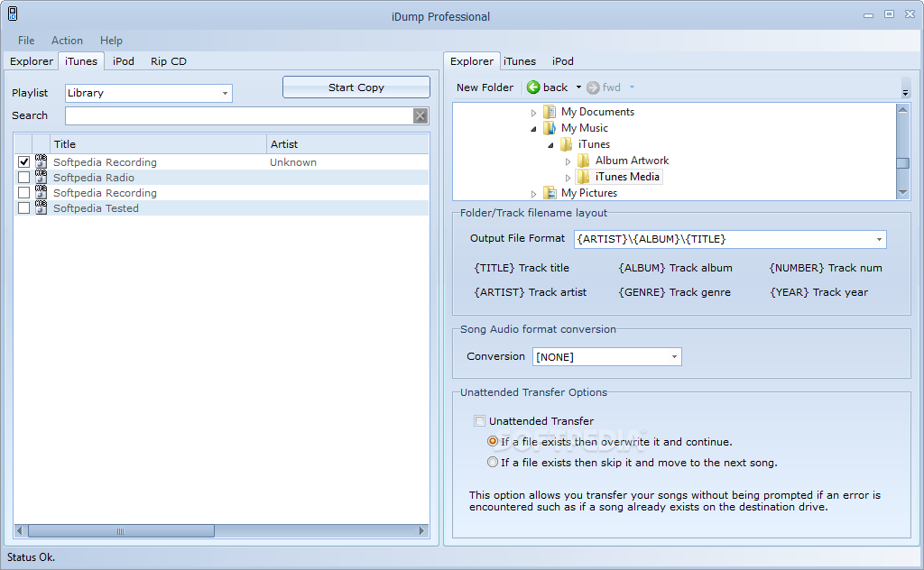Image resolution: width=924 pixels, height=570 pixels.
Task: Click the Start Copy button
Action: pyautogui.click(x=356, y=87)
